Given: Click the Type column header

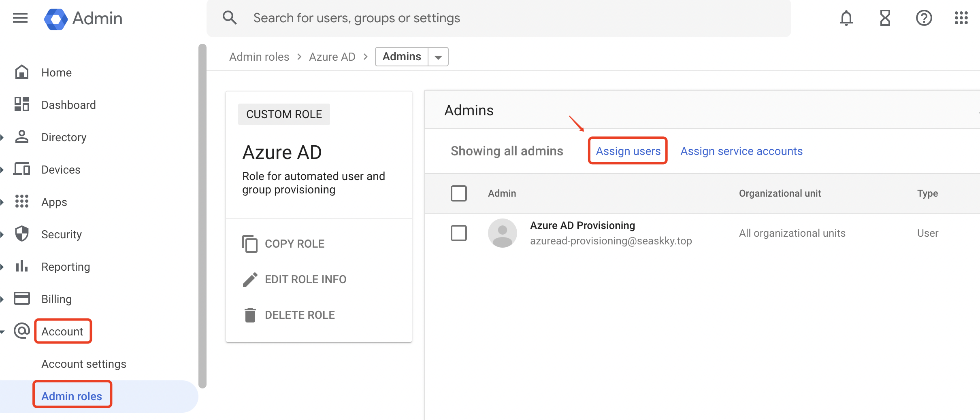Looking at the screenshot, I should coord(927,193).
